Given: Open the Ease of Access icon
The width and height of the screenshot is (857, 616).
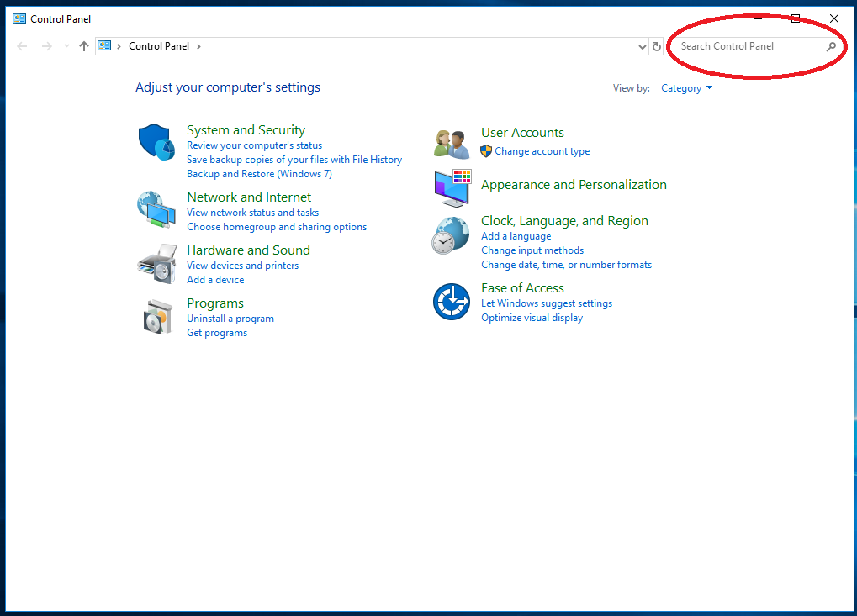Looking at the screenshot, I should point(452,302).
